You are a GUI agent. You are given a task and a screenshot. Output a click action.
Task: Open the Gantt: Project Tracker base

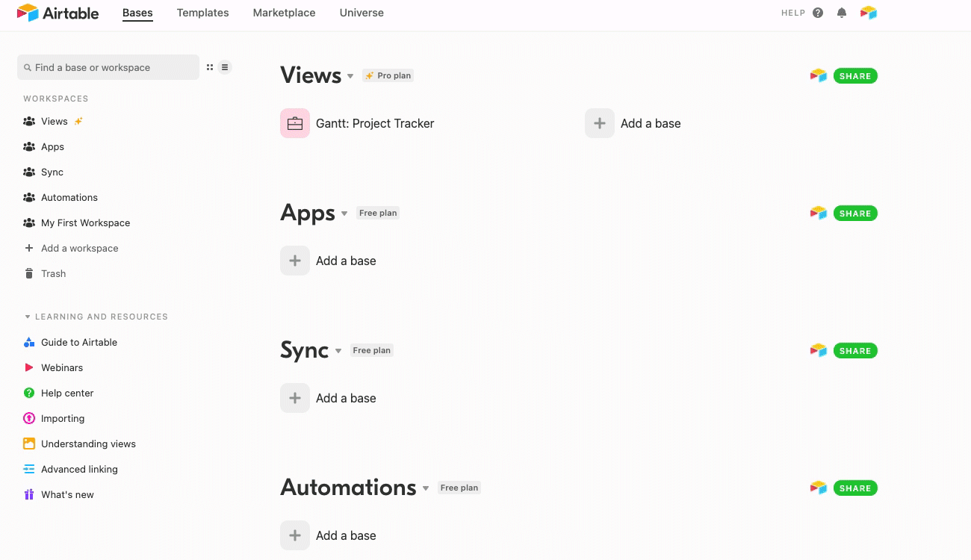tap(375, 123)
